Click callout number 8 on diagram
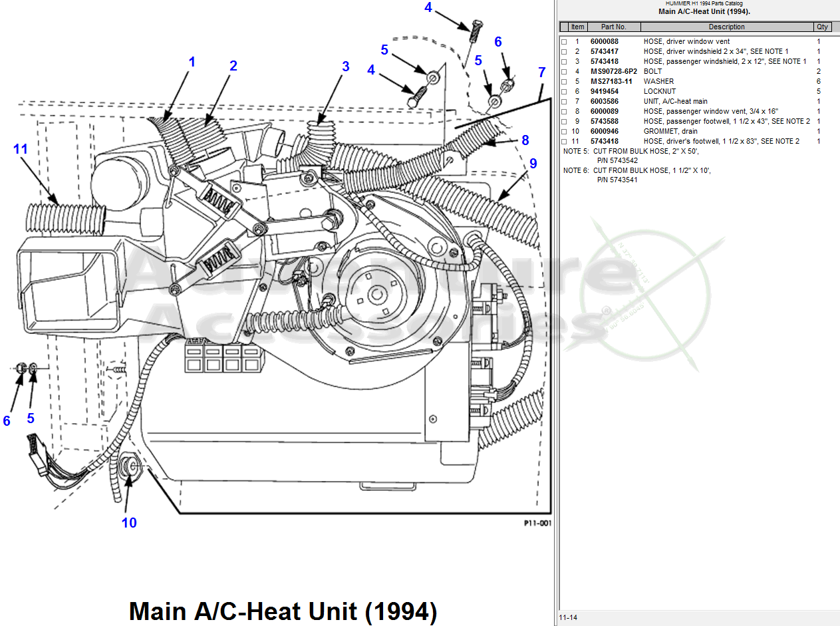Image resolution: width=840 pixels, height=626 pixels. point(525,140)
